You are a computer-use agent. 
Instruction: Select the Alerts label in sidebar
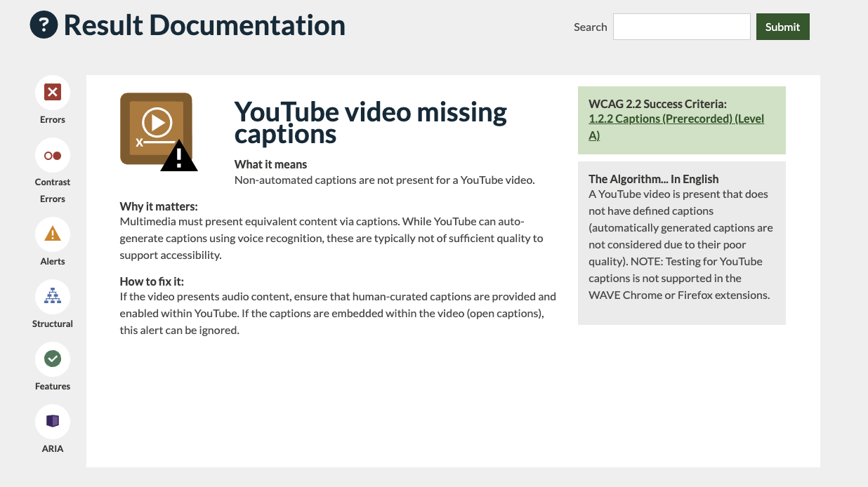53,261
